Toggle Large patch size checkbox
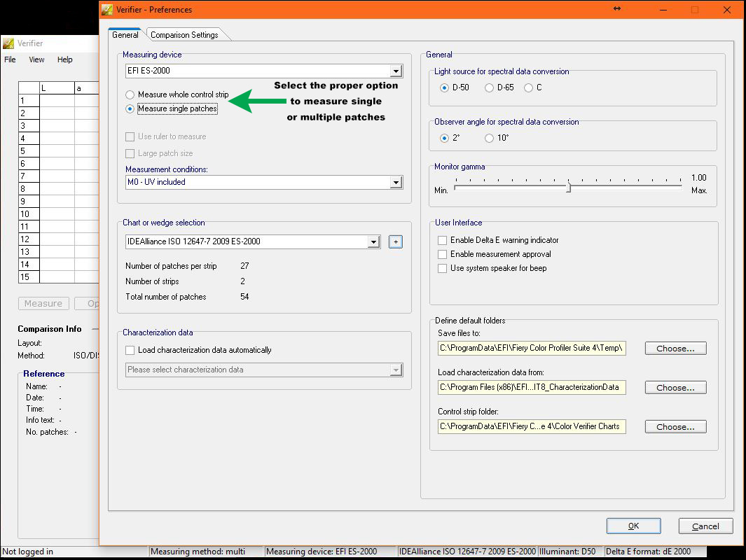The image size is (746, 560). (130, 153)
